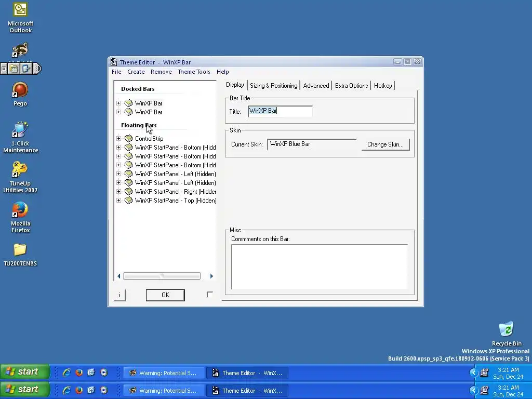The height and width of the screenshot is (399, 532).
Task: Click the Current Skin field
Action: 312,144
